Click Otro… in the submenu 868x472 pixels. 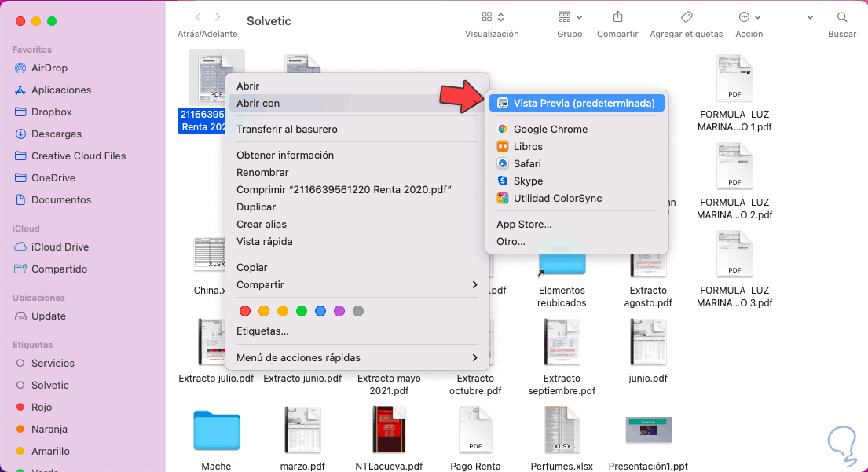577,241
